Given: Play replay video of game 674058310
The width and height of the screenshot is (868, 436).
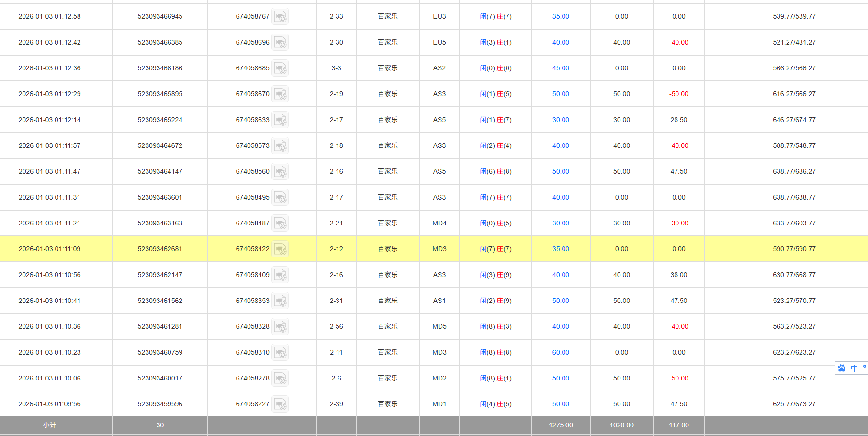Looking at the screenshot, I should (x=280, y=353).
